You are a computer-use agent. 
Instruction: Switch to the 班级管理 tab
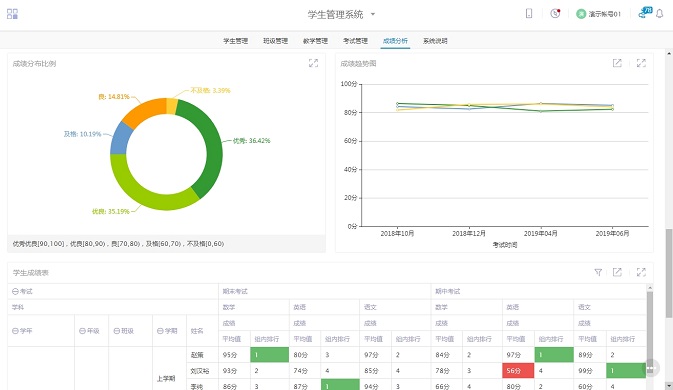(276, 41)
